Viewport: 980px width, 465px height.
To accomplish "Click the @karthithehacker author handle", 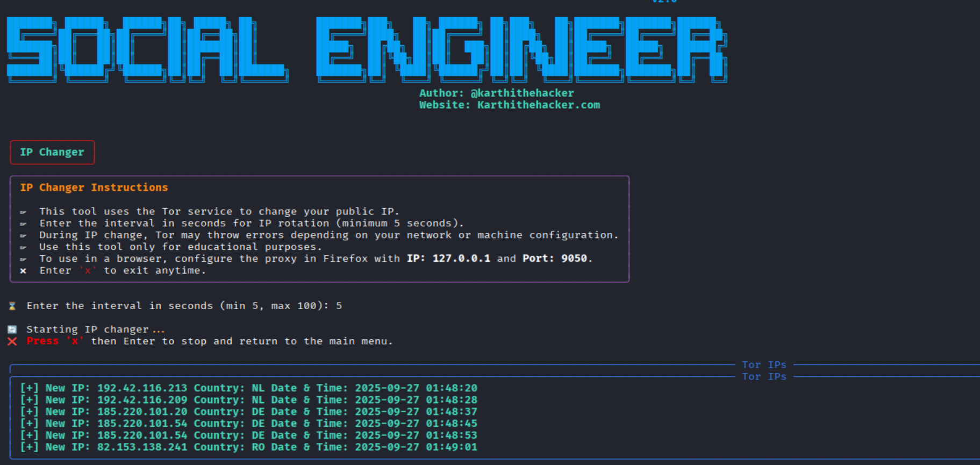I will click(522, 93).
